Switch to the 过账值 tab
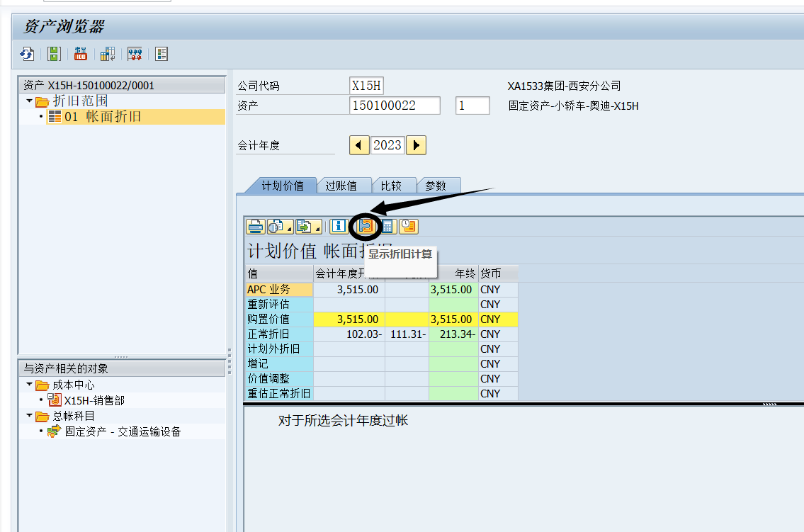The image size is (804, 532). tap(344, 185)
